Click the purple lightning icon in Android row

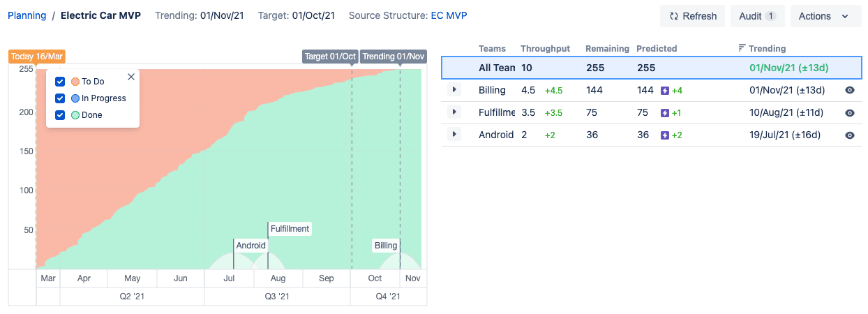coord(665,135)
